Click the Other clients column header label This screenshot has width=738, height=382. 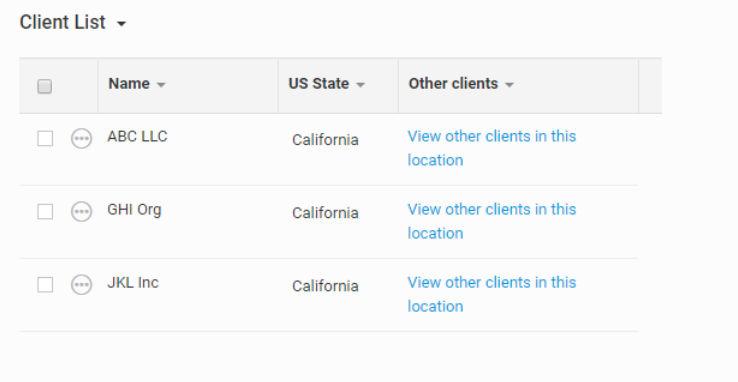(453, 84)
